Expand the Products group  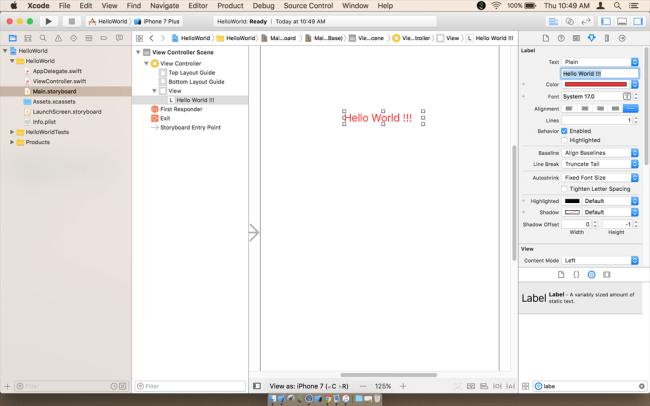pos(12,142)
